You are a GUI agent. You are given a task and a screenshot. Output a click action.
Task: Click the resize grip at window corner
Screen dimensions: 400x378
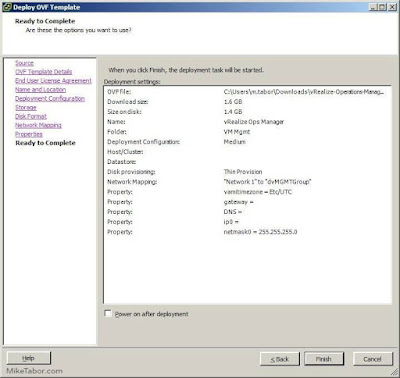(394, 372)
